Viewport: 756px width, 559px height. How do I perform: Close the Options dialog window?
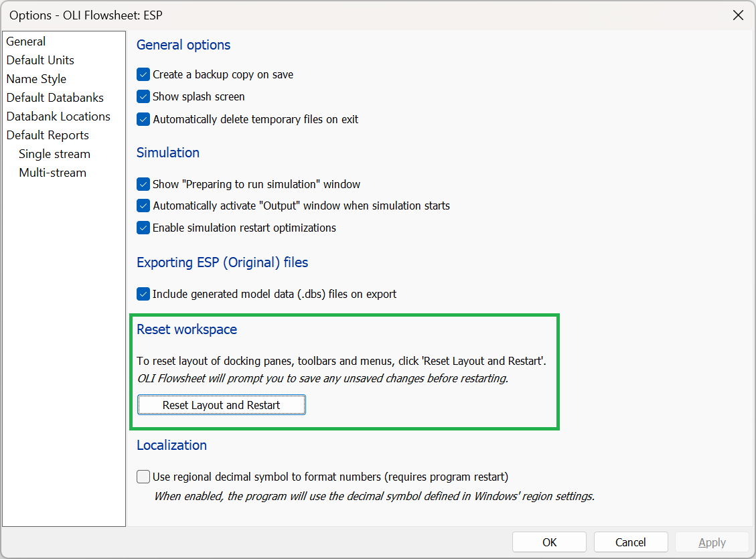pyautogui.click(x=738, y=15)
